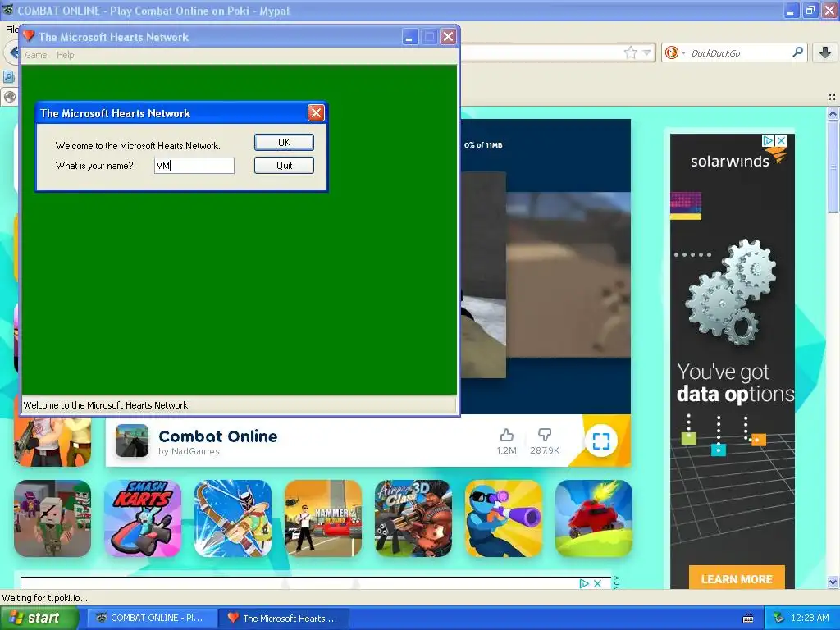This screenshot has width=840, height=630.
Task: Close the Microsoft Hearts Network window
Action: pos(449,37)
